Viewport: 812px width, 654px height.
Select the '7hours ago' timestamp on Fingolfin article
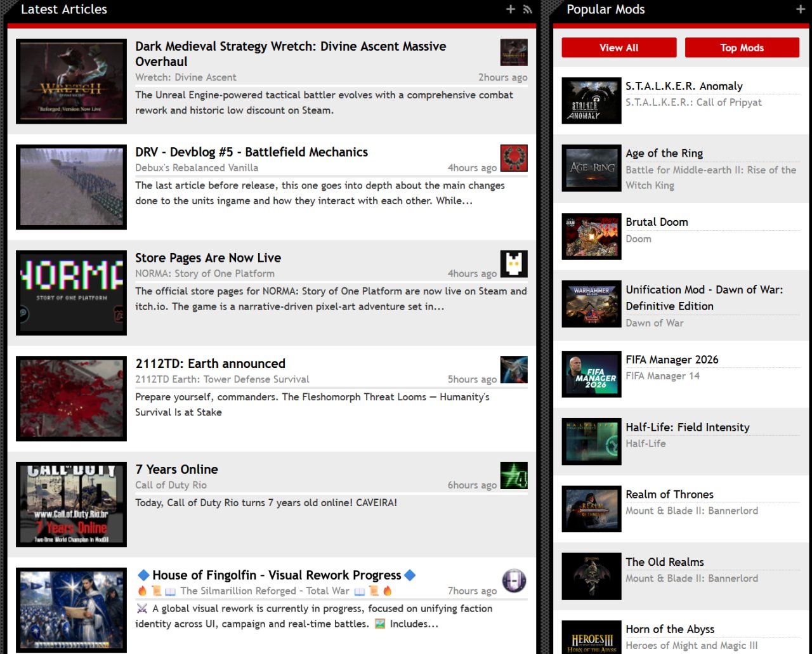pyautogui.click(x=472, y=591)
